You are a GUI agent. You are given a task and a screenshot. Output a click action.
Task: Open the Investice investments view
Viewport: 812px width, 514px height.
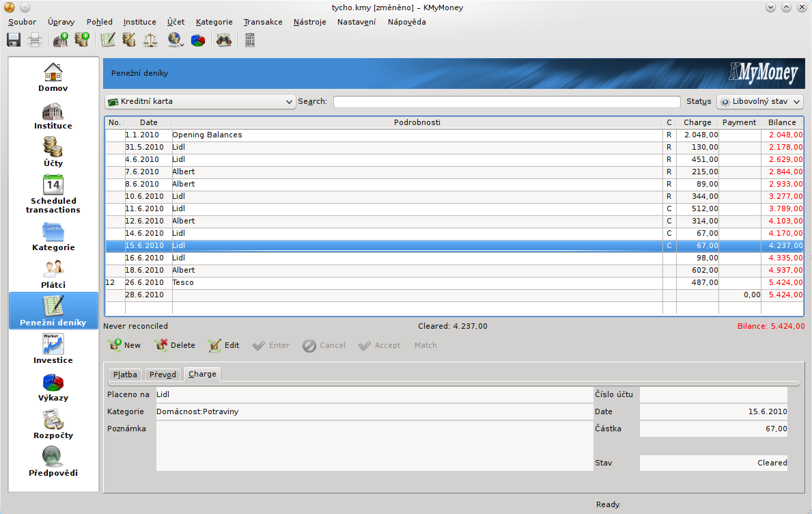click(53, 349)
